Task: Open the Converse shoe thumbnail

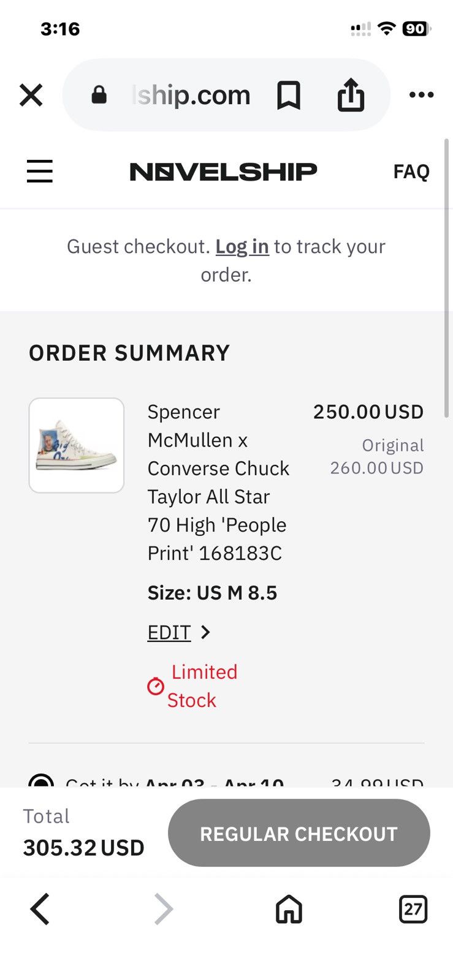Action: (77, 445)
